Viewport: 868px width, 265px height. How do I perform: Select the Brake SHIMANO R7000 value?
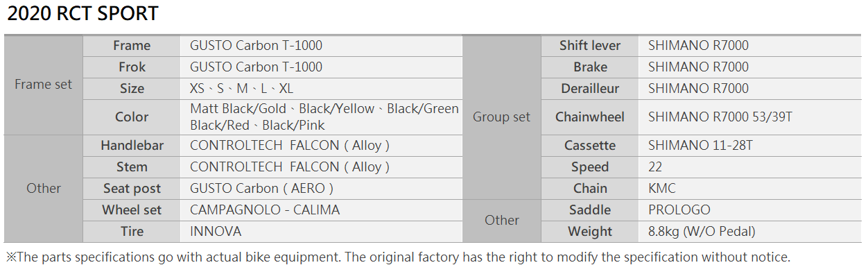(698, 67)
